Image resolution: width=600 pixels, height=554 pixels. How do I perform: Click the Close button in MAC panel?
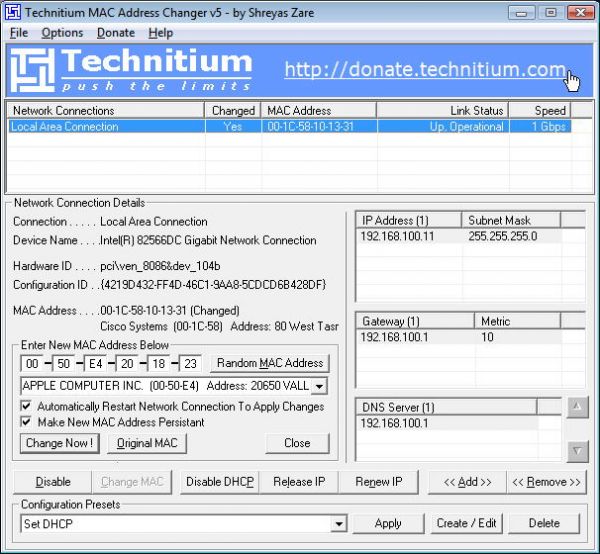(297, 443)
